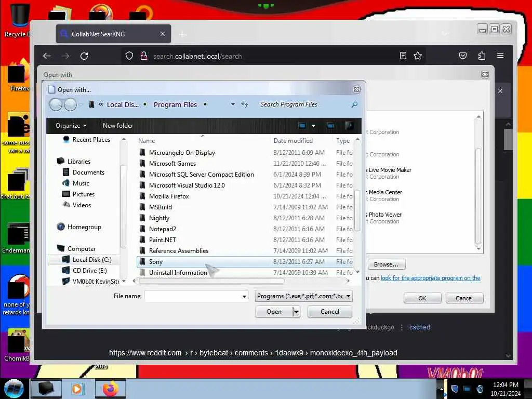Open the Firefox hamburger menu
Screen dimensions: 532x399
500,55
